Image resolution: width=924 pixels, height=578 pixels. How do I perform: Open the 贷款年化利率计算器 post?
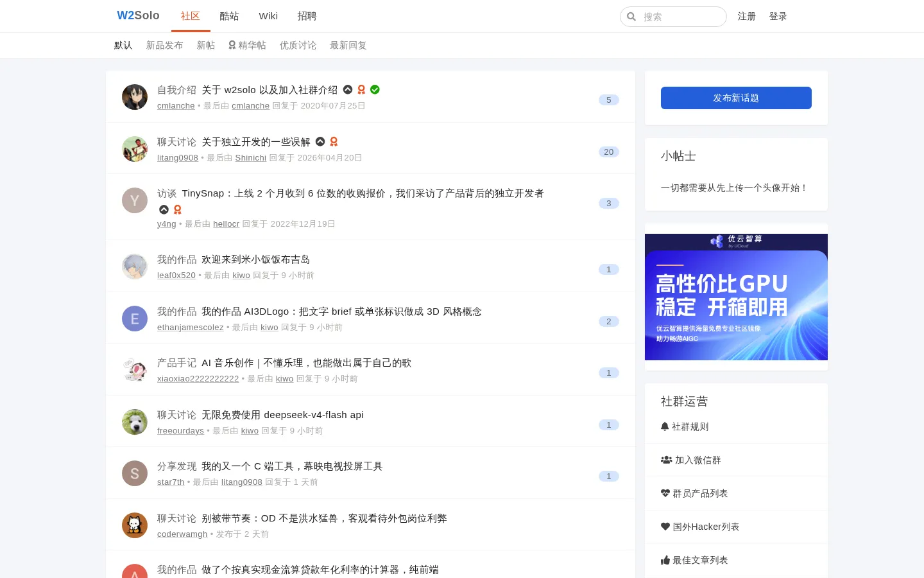pos(320,570)
